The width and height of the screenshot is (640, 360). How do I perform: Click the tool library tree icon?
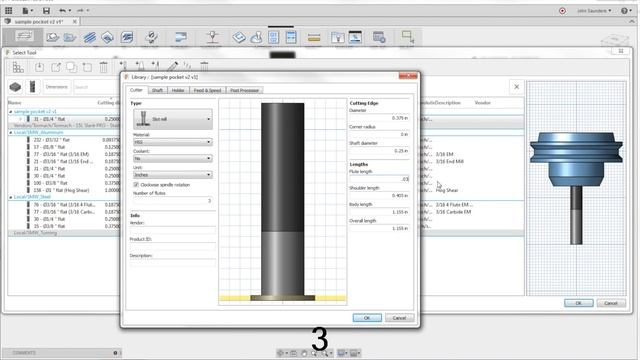pos(18,67)
